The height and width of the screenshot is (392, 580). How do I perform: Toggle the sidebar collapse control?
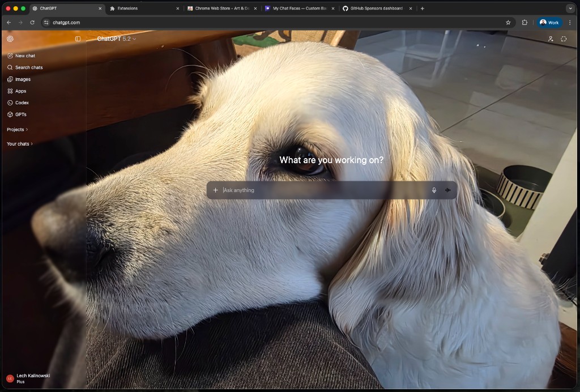pyautogui.click(x=78, y=39)
